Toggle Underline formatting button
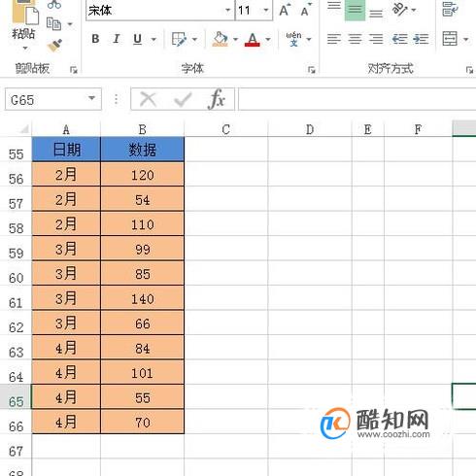The width and height of the screenshot is (476, 476). click(138, 39)
